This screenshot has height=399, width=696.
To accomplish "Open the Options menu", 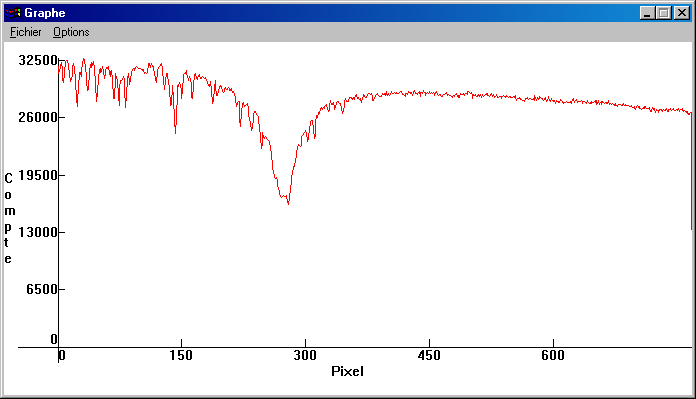I will (71, 32).
